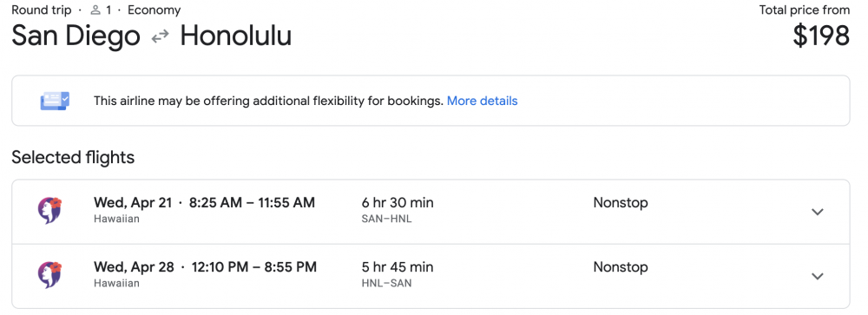Screen dimensions: 868x315
Task: Click the $198 total price
Action: coord(821,36)
